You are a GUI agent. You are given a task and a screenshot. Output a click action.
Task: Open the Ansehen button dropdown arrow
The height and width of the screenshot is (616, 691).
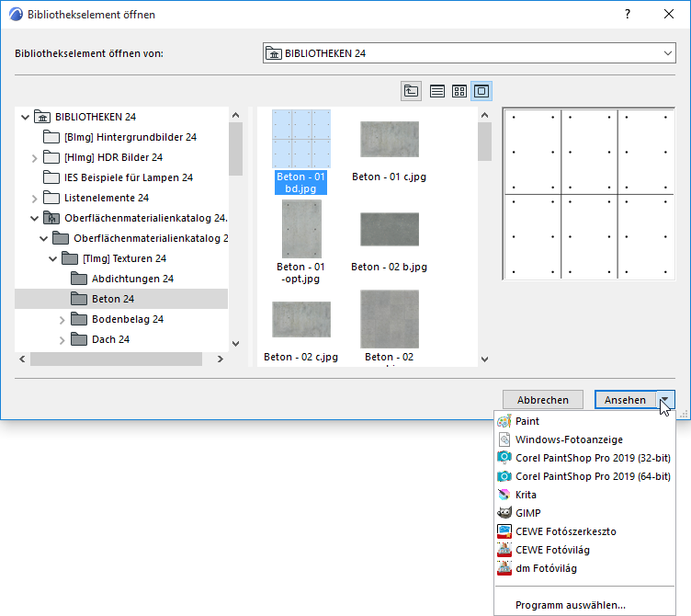tap(665, 400)
